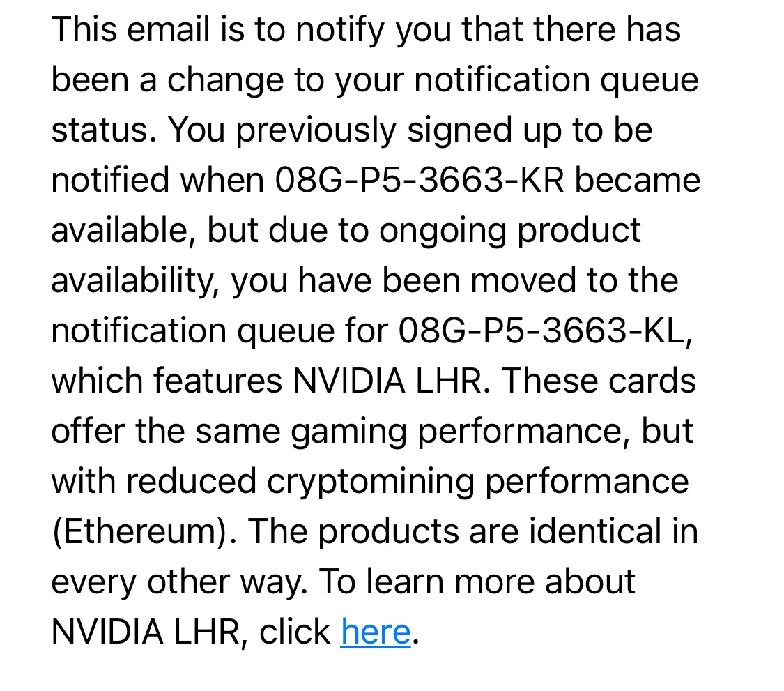Click the word "cryptomining" in the email
784x691 pixels.
click(x=371, y=482)
